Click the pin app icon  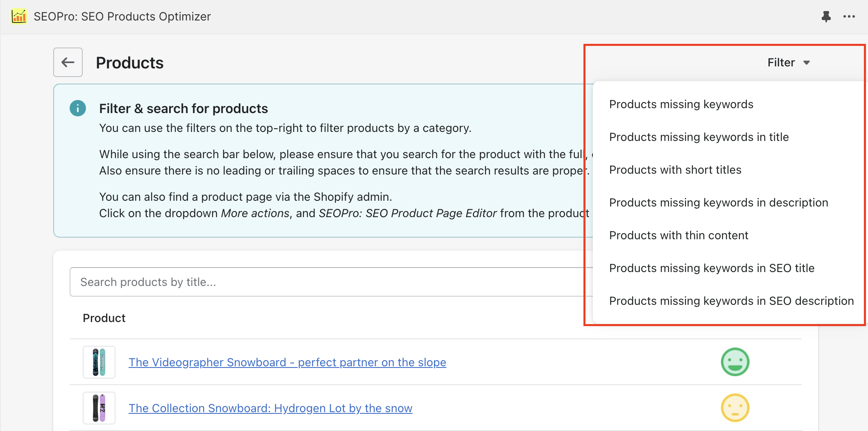pyautogui.click(x=826, y=16)
